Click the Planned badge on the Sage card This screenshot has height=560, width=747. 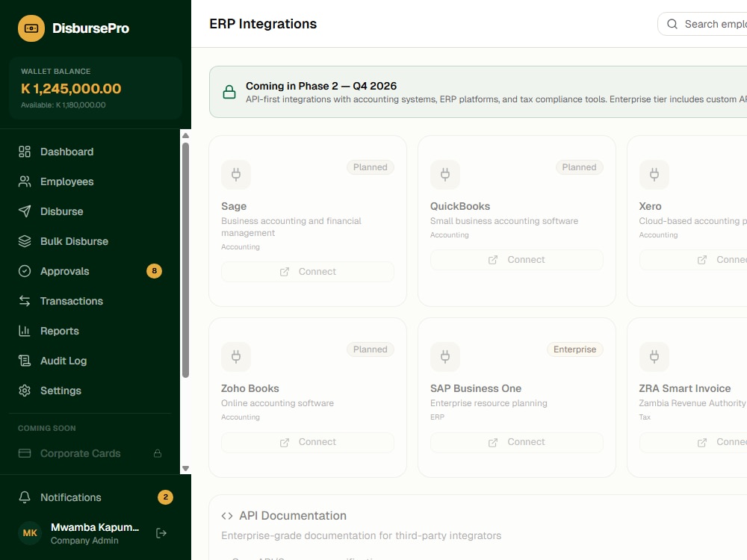click(371, 167)
